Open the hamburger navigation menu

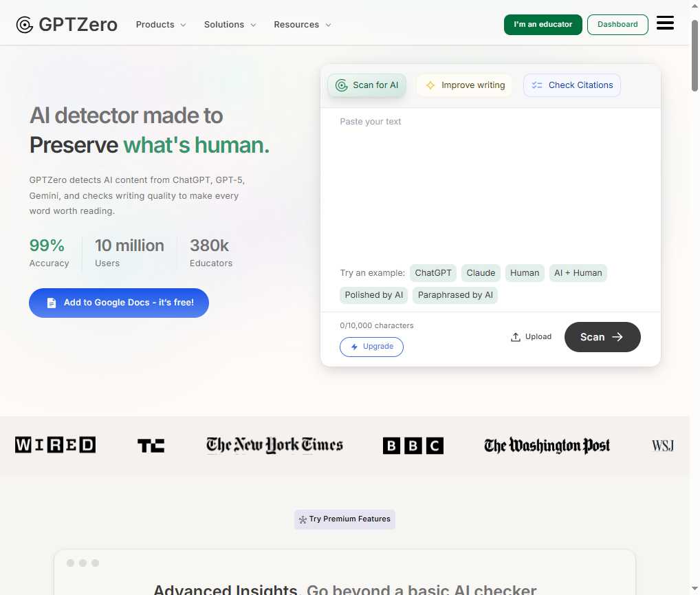pyautogui.click(x=664, y=22)
